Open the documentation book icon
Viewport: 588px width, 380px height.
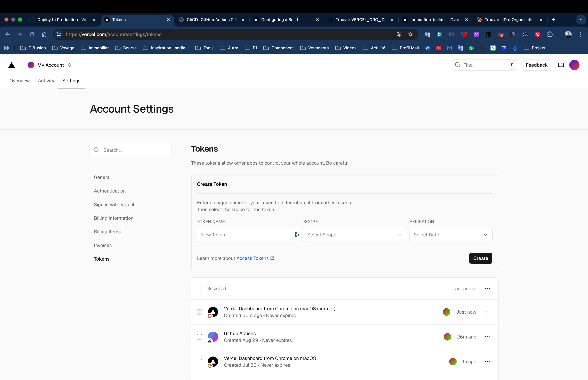click(x=561, y=65)
